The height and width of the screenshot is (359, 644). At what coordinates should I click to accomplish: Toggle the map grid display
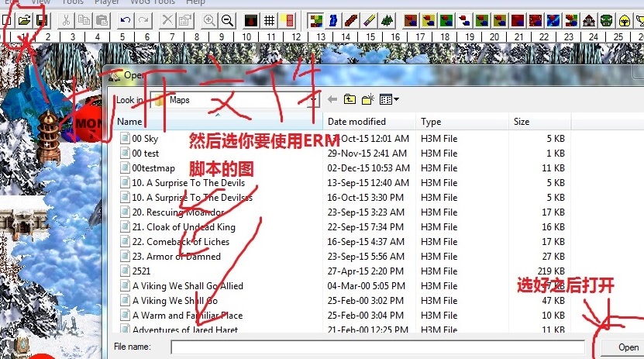pos(269,20)
